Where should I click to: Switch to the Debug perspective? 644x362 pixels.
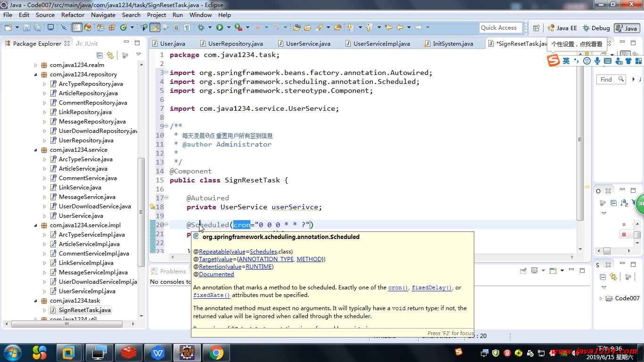coord(596,28)
